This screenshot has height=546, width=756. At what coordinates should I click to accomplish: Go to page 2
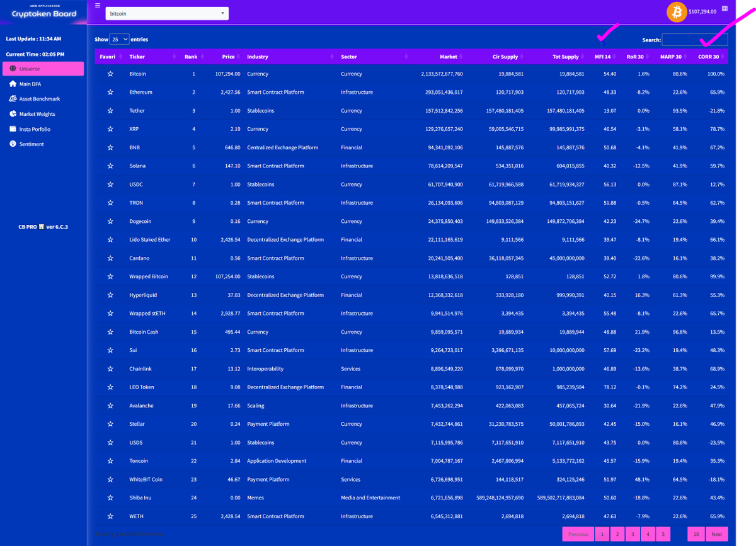pos(617,534)
